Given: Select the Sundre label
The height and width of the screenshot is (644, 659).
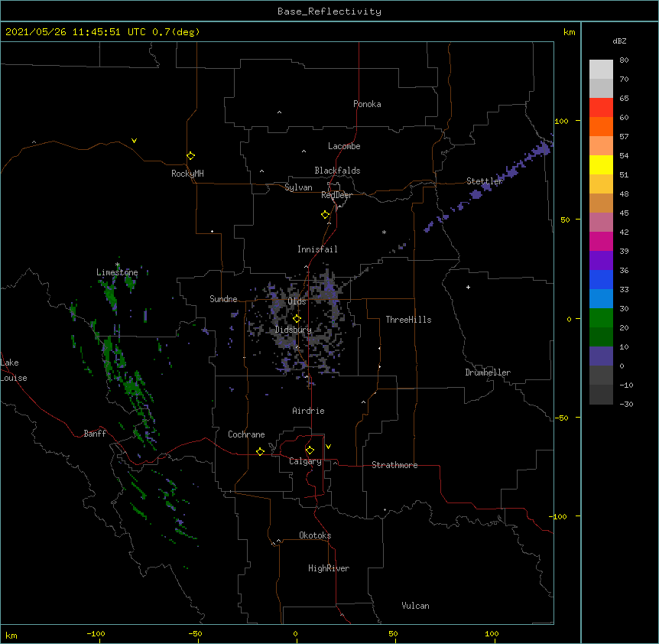Looking at the screenshot, I should (x=223, y=299).
